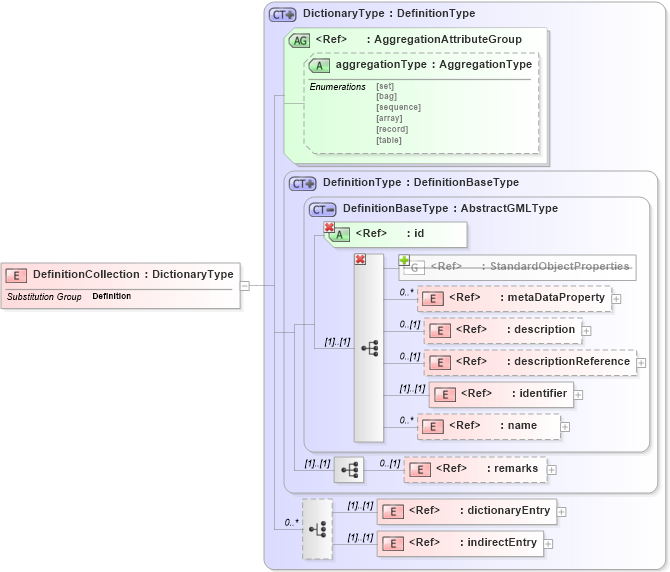Click the red X marker on the sequence bar

tap(360, 259)
